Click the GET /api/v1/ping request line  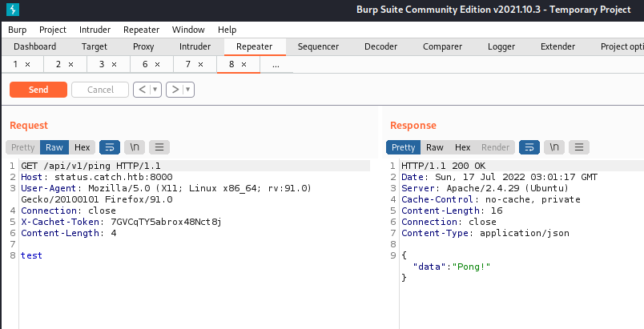(91, 166)
